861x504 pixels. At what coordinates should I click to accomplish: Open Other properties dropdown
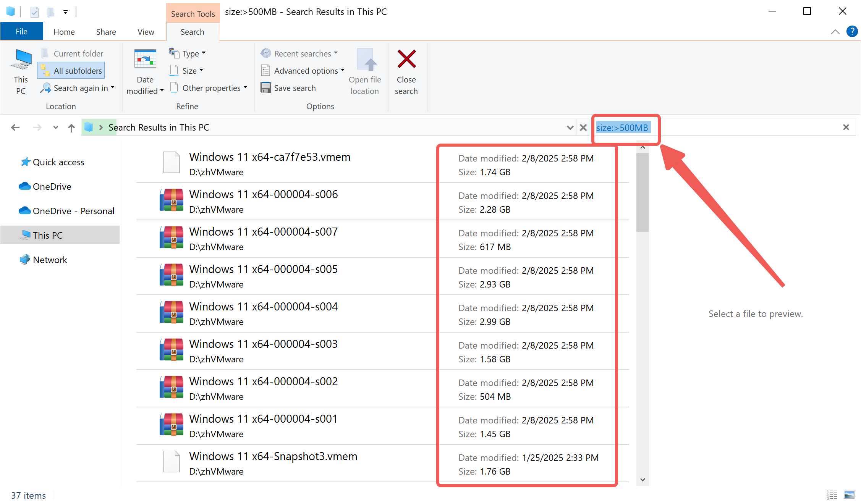click(x=209, y=88)
